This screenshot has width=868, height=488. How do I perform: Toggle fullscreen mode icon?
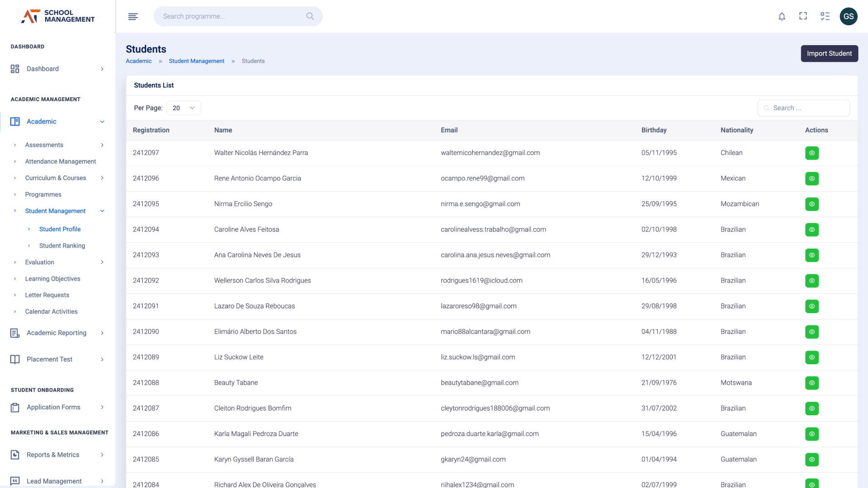tap(803, 16)
